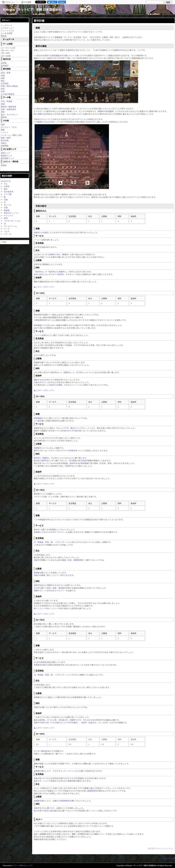Select よくある質問 in the menu
This screenshot has height=868, width=175.
(x=6, y=33)
